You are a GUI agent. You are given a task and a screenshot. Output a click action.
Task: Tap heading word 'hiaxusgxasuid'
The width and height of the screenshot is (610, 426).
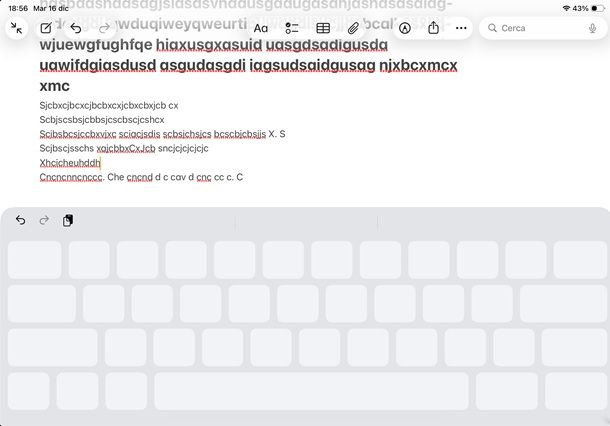click(209, 45)
